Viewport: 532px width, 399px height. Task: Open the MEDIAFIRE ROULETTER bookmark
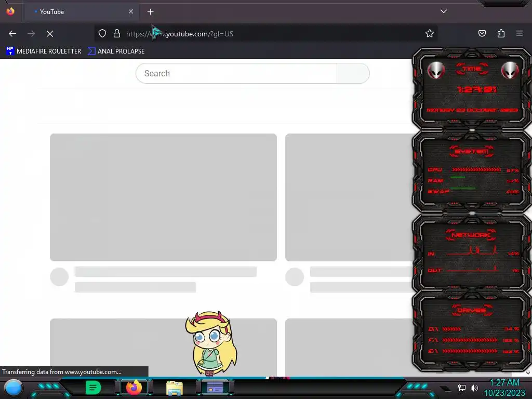(x=44, y=51)
